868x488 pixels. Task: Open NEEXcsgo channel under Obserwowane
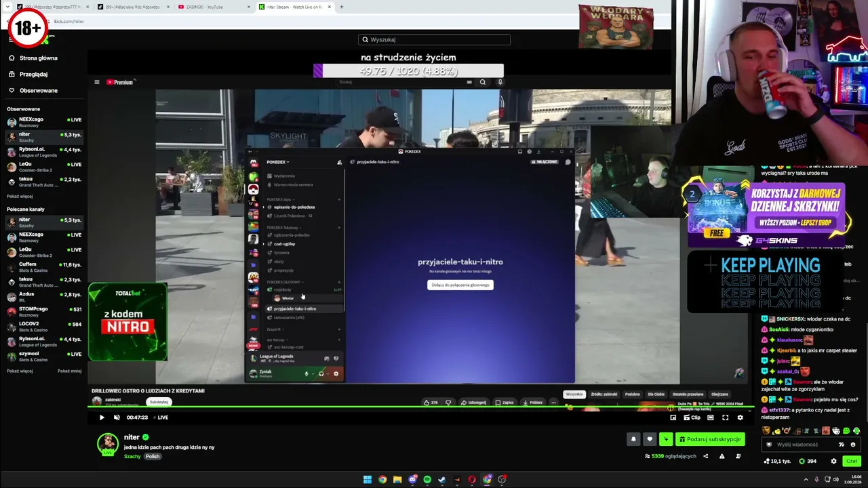click(44, 122)
